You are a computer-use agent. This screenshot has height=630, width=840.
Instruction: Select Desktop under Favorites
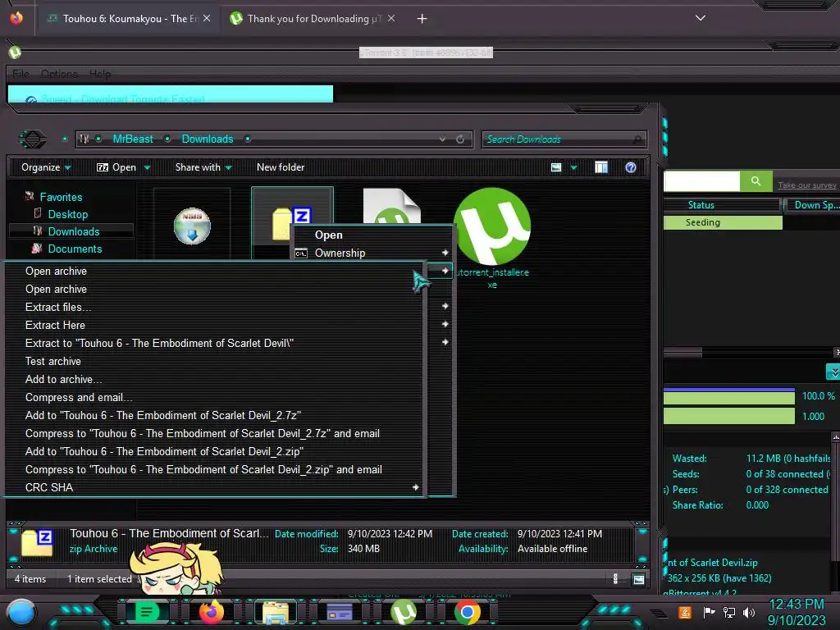(x=68, y=214)
